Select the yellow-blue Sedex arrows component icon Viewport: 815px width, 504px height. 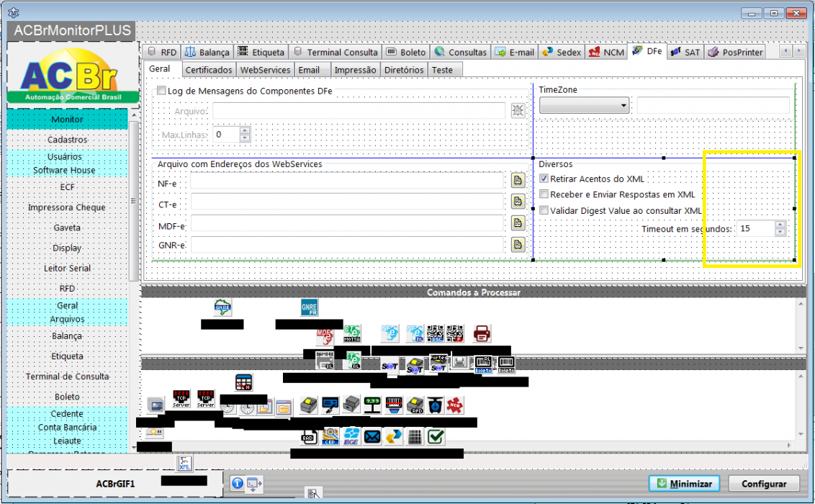click(x=394, y=436)
